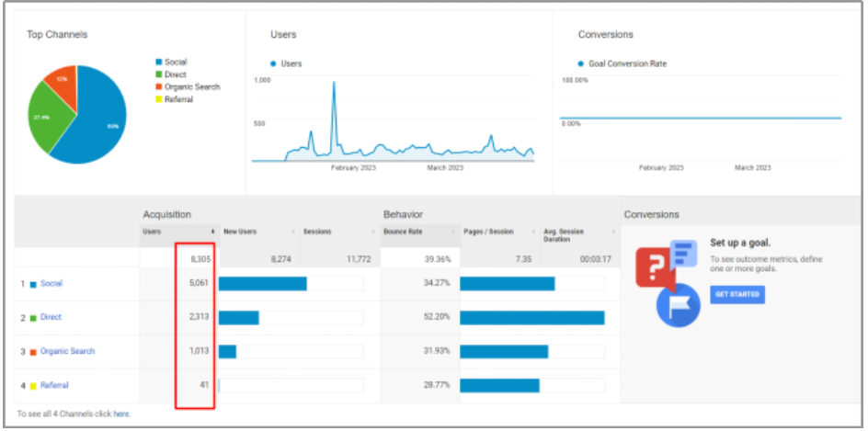This screenshot has width=868, height=431.
Task: Select the green Direct pie slice
Action: tap(46, 119)
